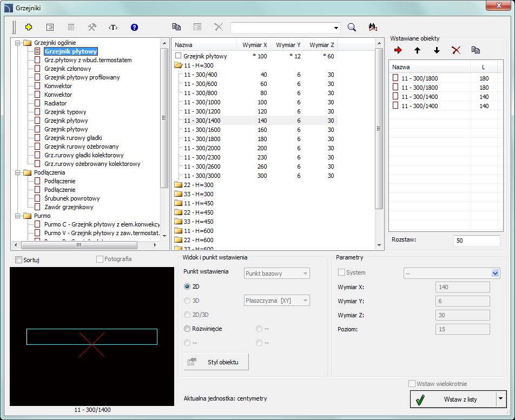515x420 pixels.
Task: Click the icon beside Grzejnik członowy
Action: point(37,69)
